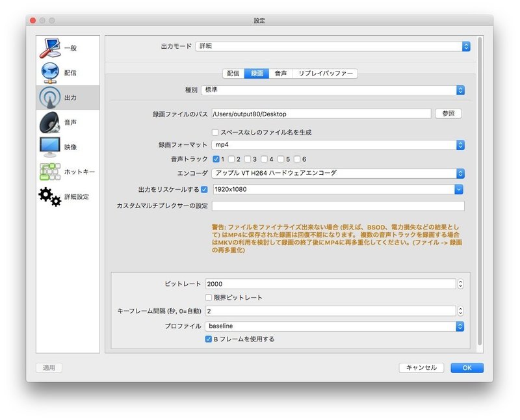Enable スペースなしのファイル名を生成 checkbox
The image size is (520, 420).
(x=215, y=133)
